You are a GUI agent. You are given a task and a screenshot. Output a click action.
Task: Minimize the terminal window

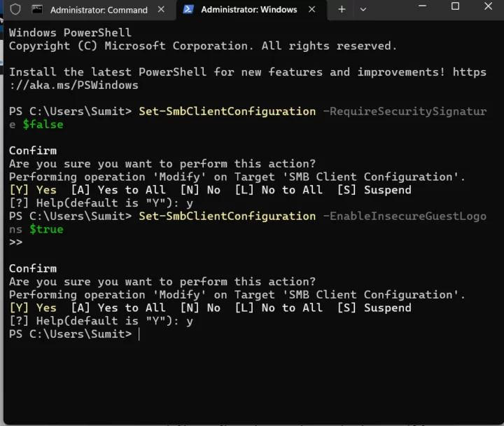click(422, 6)
